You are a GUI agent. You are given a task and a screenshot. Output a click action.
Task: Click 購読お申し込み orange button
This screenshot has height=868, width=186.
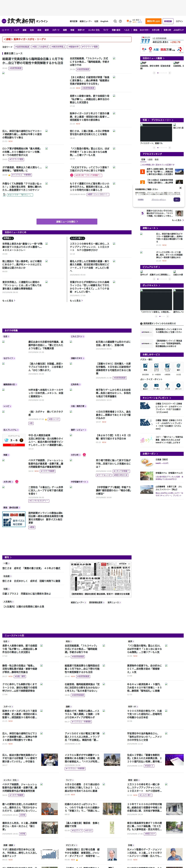pos(153,21)
